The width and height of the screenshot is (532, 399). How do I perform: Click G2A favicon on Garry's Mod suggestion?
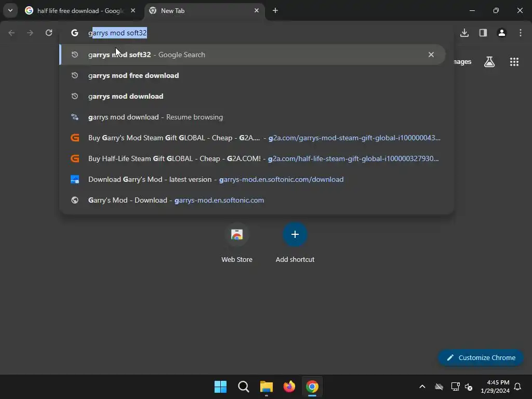coord(75,138)
